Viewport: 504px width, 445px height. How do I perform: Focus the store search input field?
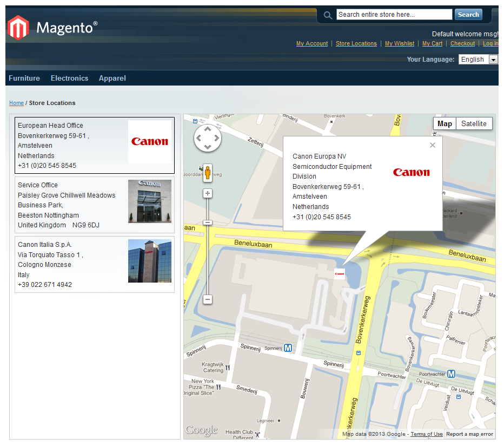[x=394, y=15]
